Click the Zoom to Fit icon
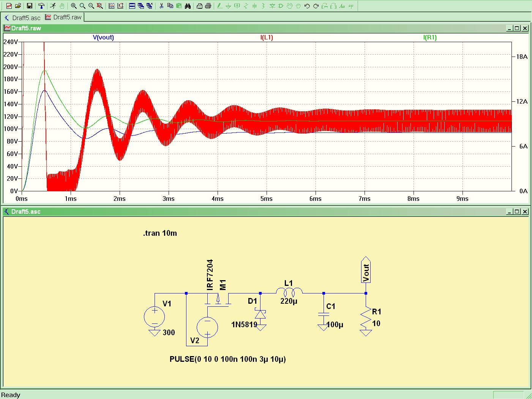 click(99, 6)
